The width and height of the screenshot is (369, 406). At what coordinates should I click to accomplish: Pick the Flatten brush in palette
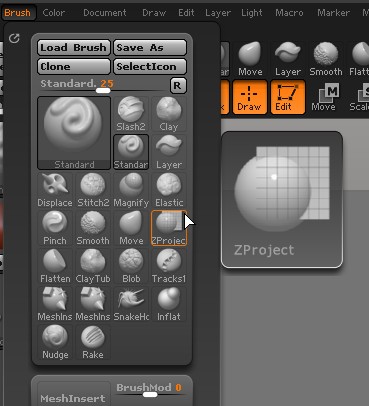point(55,266)
